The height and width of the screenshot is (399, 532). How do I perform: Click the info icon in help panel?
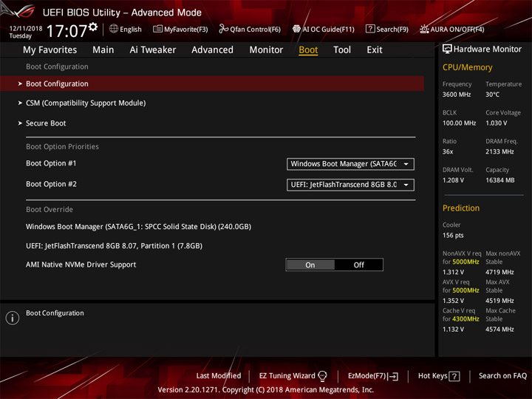(x=13, y=318)
